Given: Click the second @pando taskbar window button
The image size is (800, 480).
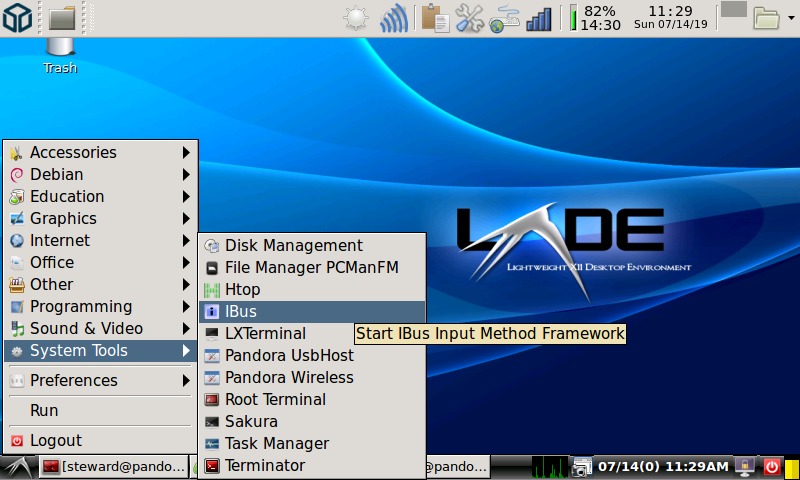Looking at the screenshot, I should (457, 467).
